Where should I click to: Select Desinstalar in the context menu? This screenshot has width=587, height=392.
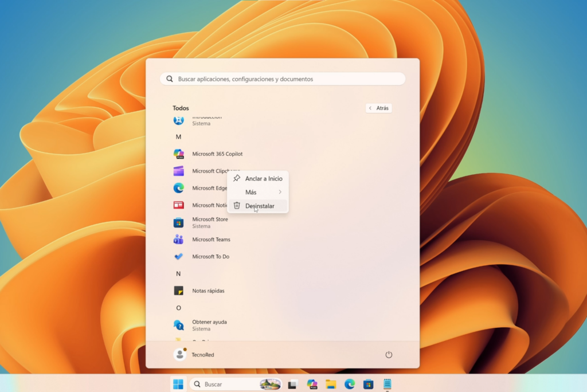pos(261,206)
